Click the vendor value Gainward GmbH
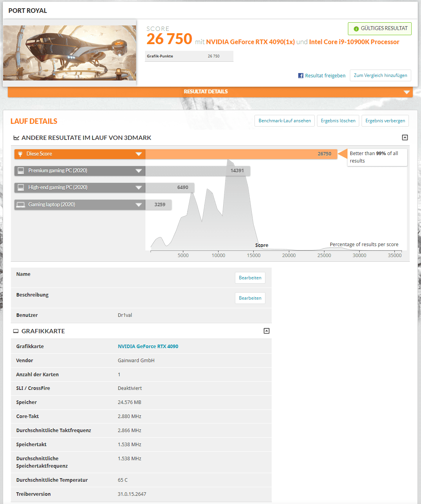Image resolution: width=421 pixels, height=504 pixels. click(x=136, y=361)
